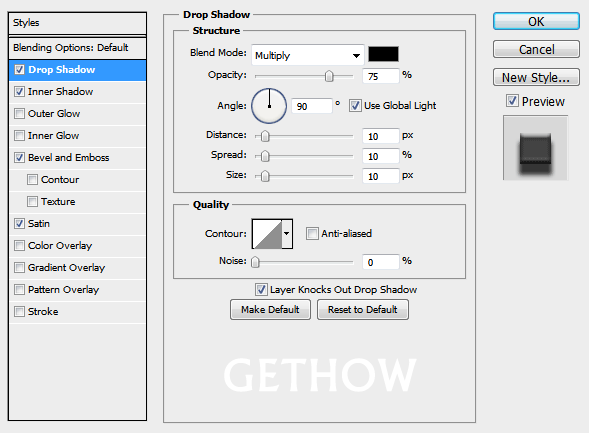Enable Anti-aliased option
Viewport: 589px width, 433px height.
[x=312, y=234]
